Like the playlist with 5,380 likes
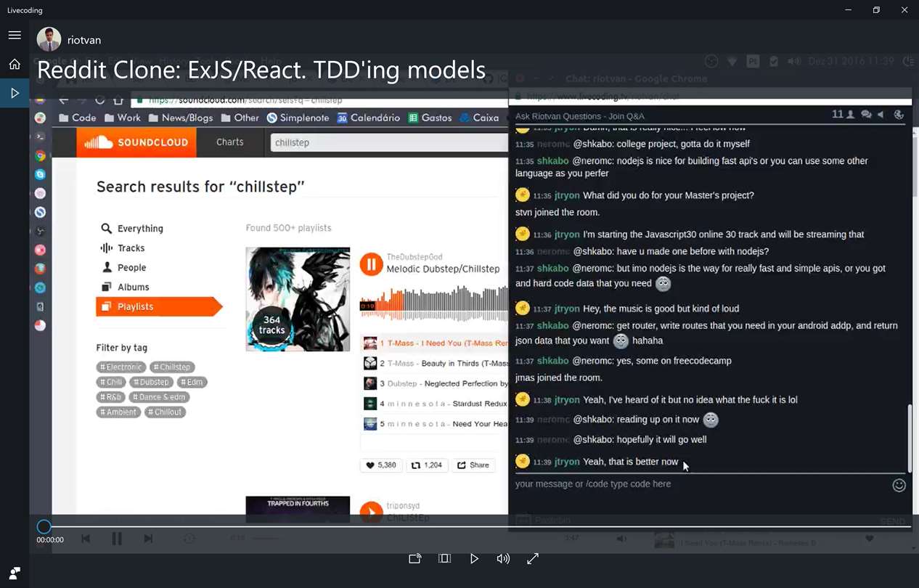This screenshot has height=588, width=919. point(381,465)
